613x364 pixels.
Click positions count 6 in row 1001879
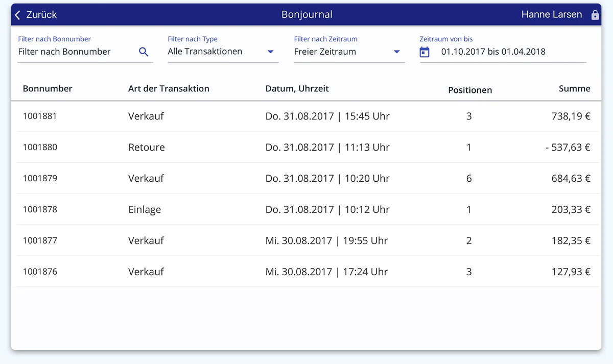(469, 179)
